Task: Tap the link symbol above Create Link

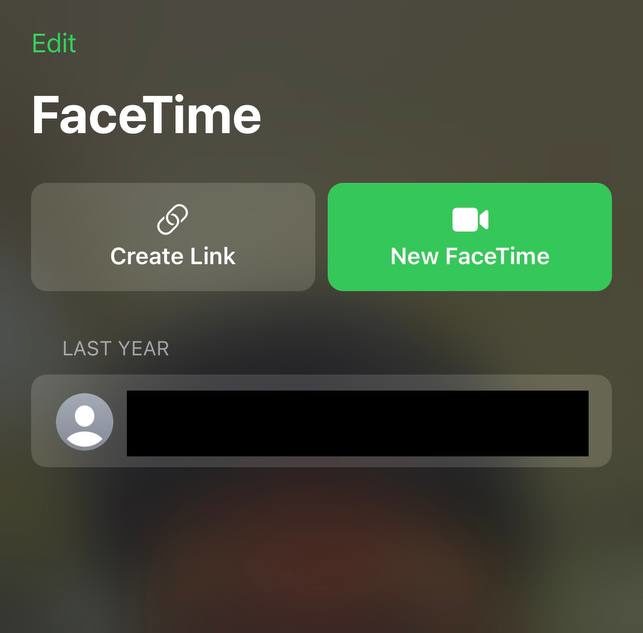Action: [x=173, y=219]
